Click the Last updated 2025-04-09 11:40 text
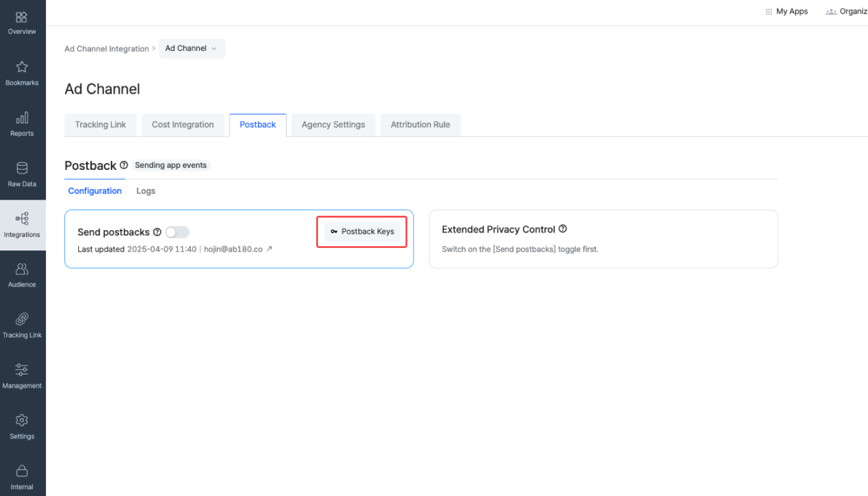Image resolution: width=868 pixels, height=496 pixels. (x=137, y=249)
